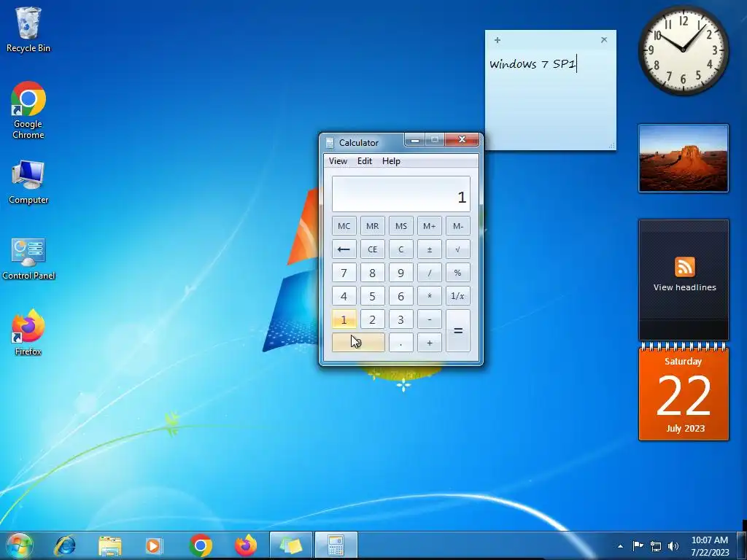Click the MR memory recall button
The height and width of the screenshot is (560, 747).
click(x=373, y=226)
